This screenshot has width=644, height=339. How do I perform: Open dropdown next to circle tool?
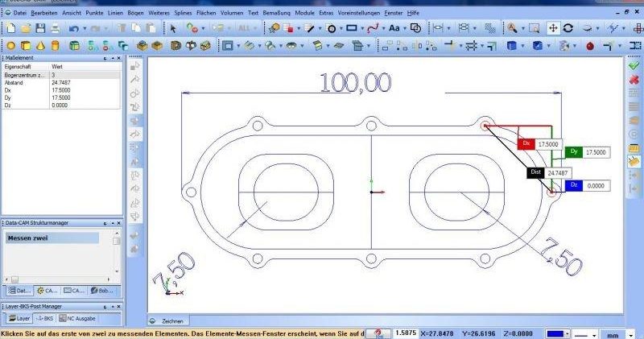[341, 28]
